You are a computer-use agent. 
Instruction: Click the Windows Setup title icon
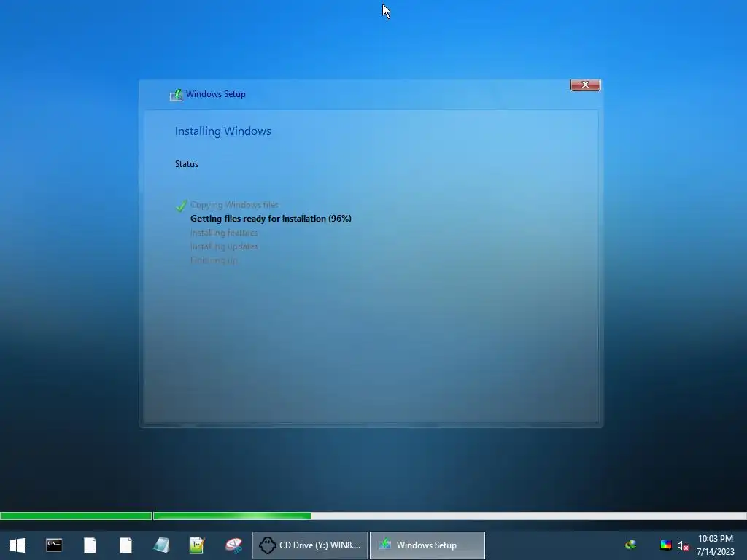coord(177,95)
